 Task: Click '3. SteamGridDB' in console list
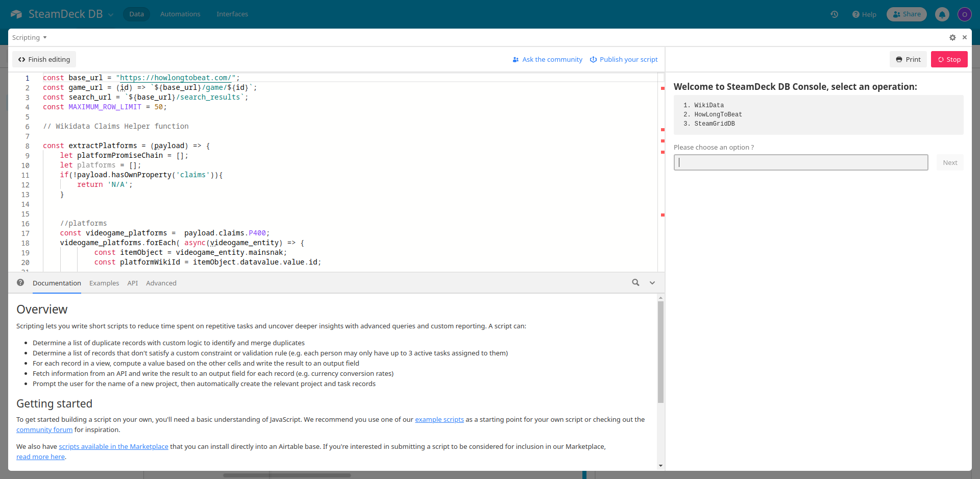click(709, 124)
